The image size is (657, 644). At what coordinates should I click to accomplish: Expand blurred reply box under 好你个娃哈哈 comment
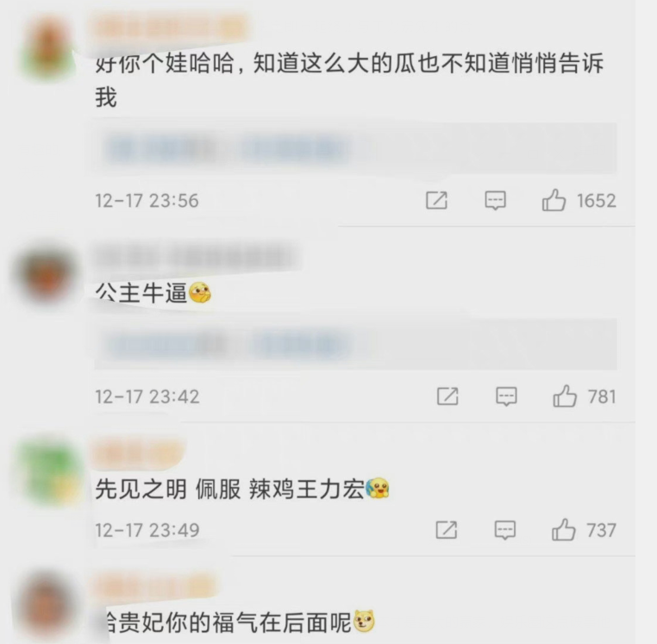pos(355,147)
